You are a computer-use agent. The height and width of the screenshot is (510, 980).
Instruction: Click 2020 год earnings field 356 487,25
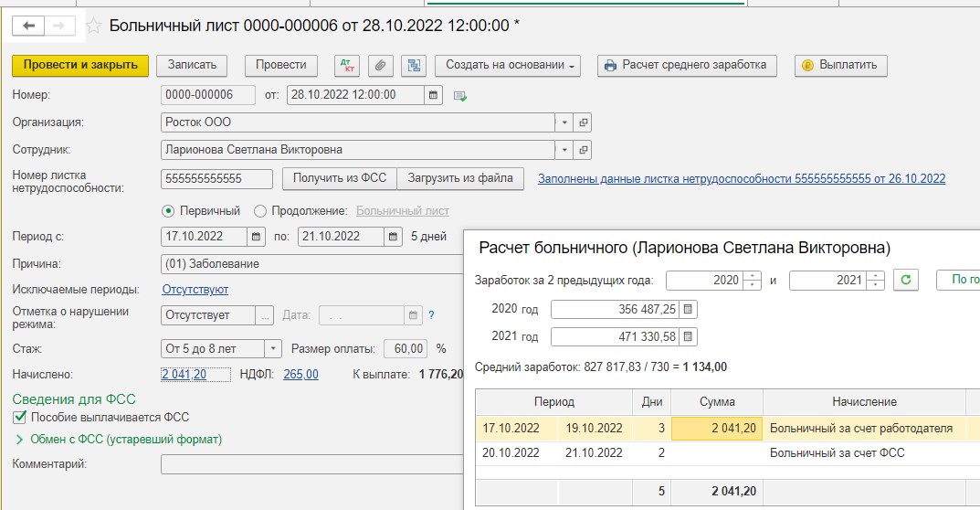coord(615,309)
